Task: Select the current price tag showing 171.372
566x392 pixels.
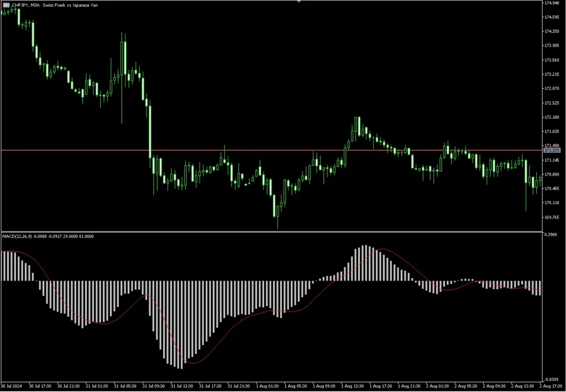Action: [x=552, y=149]
